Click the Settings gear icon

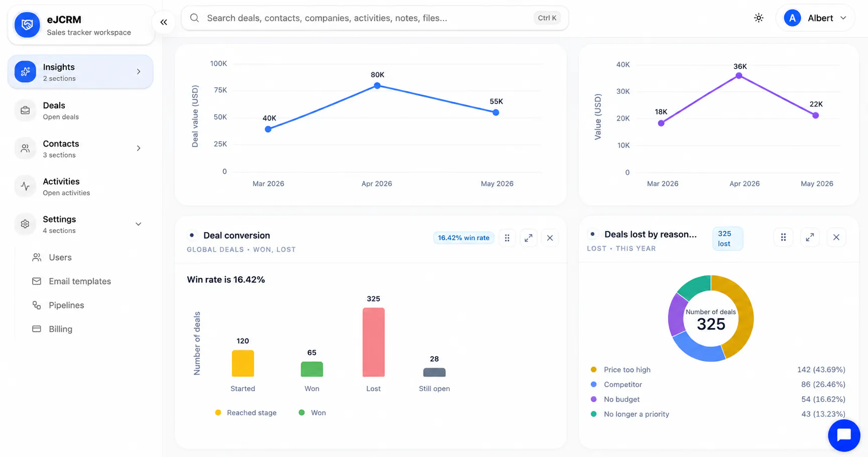pyautogui.click(x=25, y=224)
